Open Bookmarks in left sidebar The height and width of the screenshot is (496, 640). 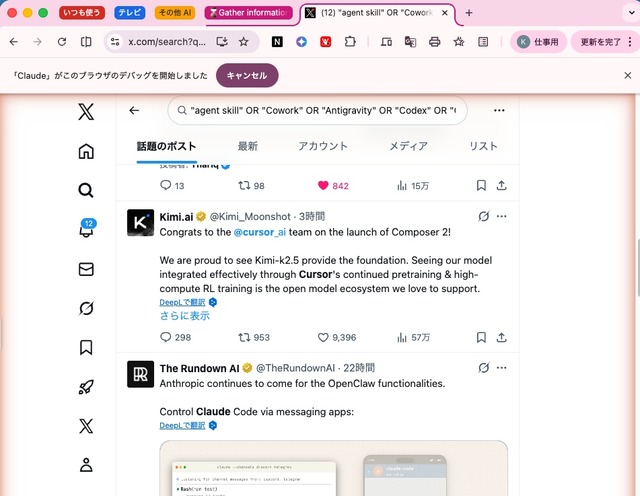(x=86, y=347)
